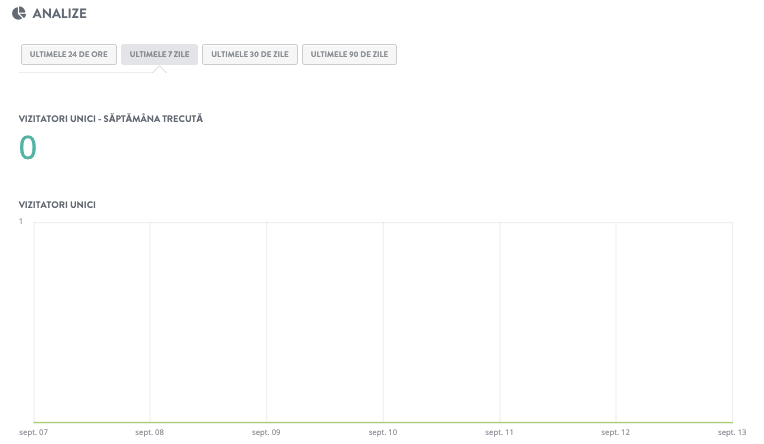The width and height of the screenshot is (764, 444).
Task: Click the ANALIZE heading text
Action: [x=59, y=14]
